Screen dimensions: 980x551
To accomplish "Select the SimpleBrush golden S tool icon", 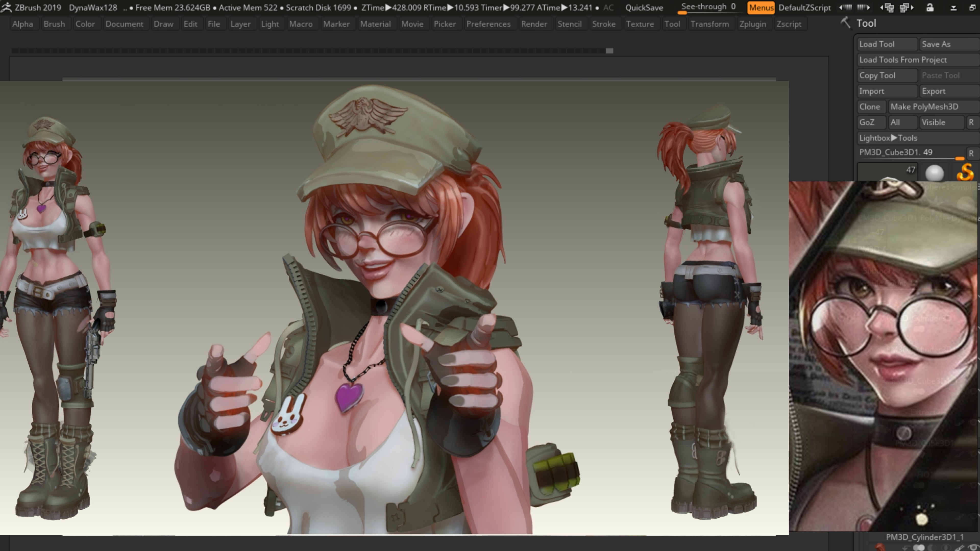I will pyautogui.click(x=965, y=172).
